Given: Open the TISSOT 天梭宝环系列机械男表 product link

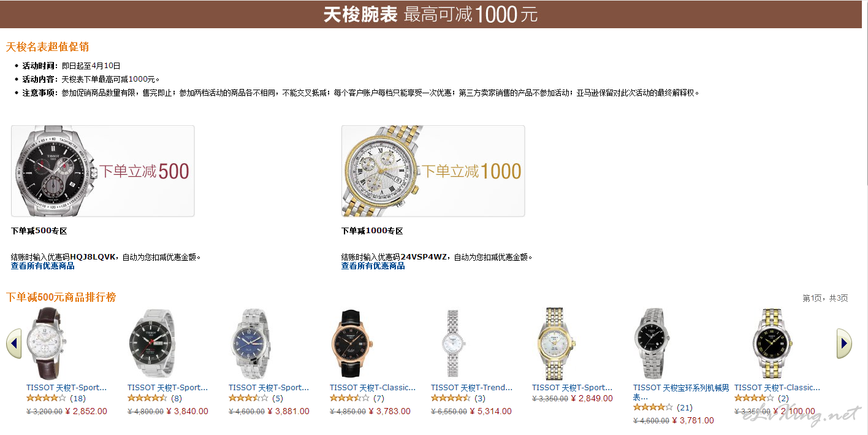Looking at the screenshot, I should point(681,392).
